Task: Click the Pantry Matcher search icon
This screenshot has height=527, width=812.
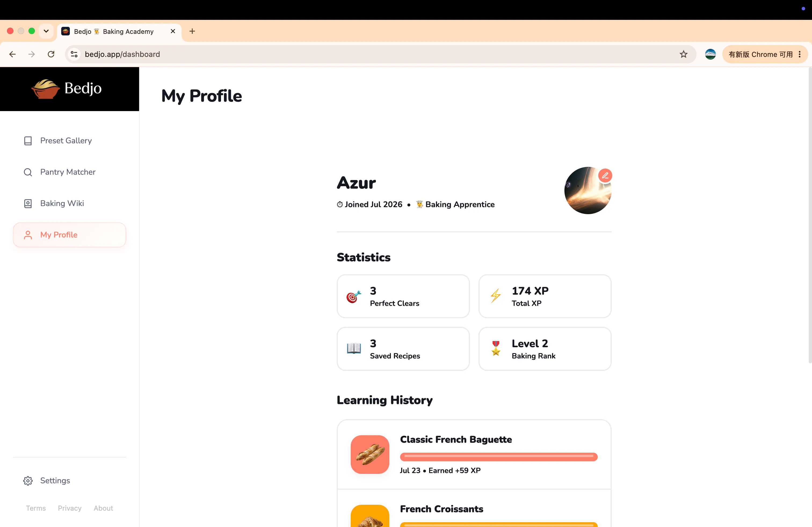Action: pos(28,172)
